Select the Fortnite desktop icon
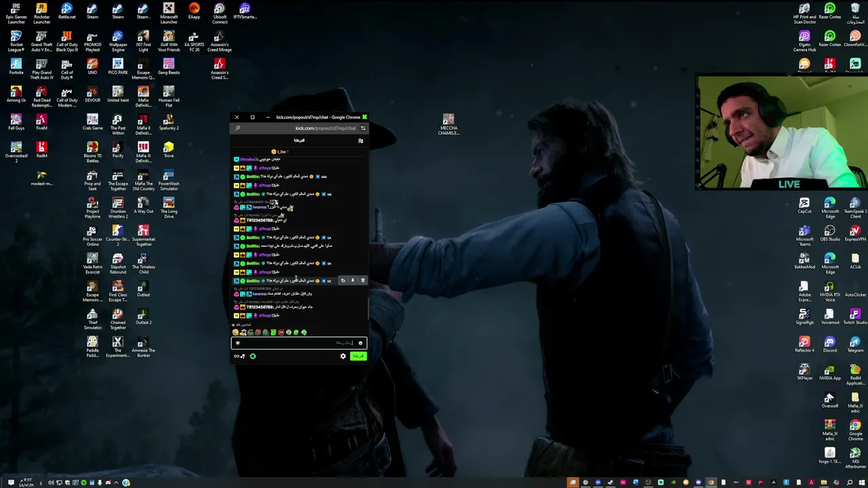The image size is (868, 488). 16,66
